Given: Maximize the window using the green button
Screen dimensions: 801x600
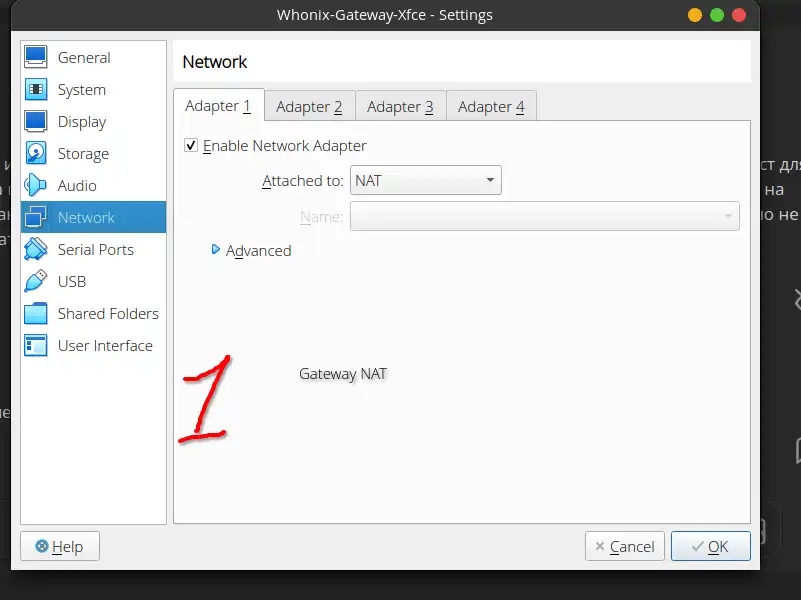Looking at the screenshot, I should coord(717,15).
